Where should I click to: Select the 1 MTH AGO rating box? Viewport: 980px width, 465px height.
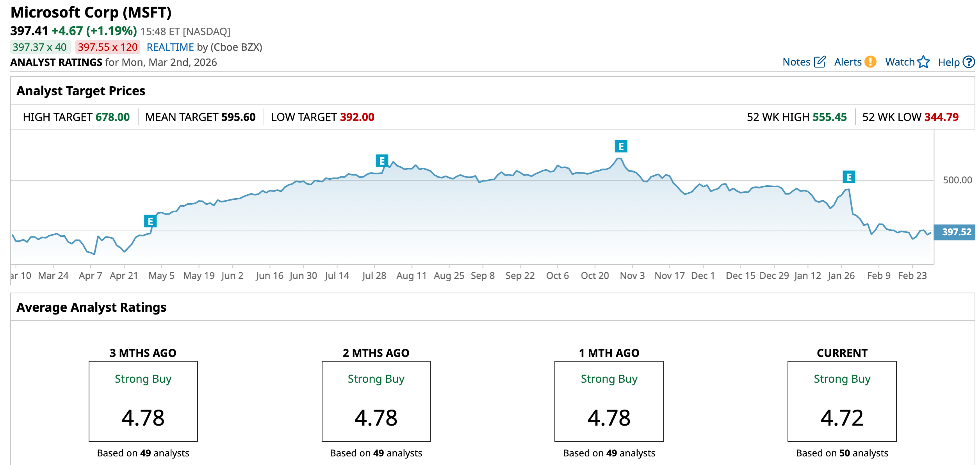tap(609, 401)
